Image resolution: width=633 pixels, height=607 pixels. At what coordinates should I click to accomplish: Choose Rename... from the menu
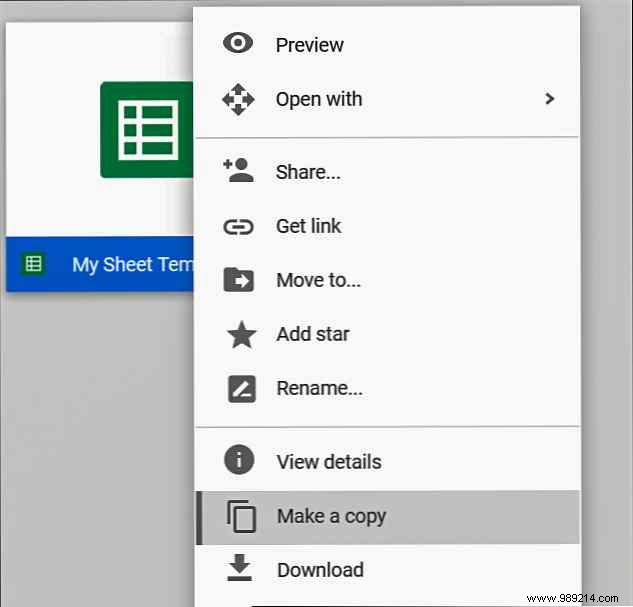point(387,388)
